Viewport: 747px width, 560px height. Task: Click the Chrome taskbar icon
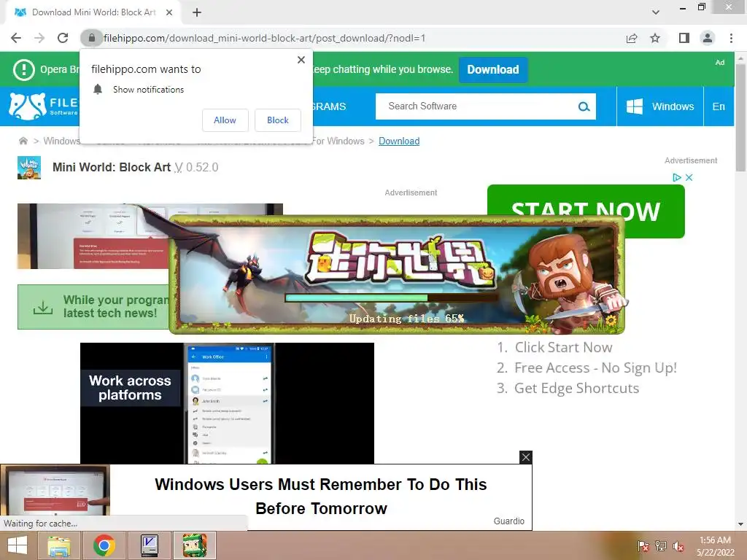[104, 545]
